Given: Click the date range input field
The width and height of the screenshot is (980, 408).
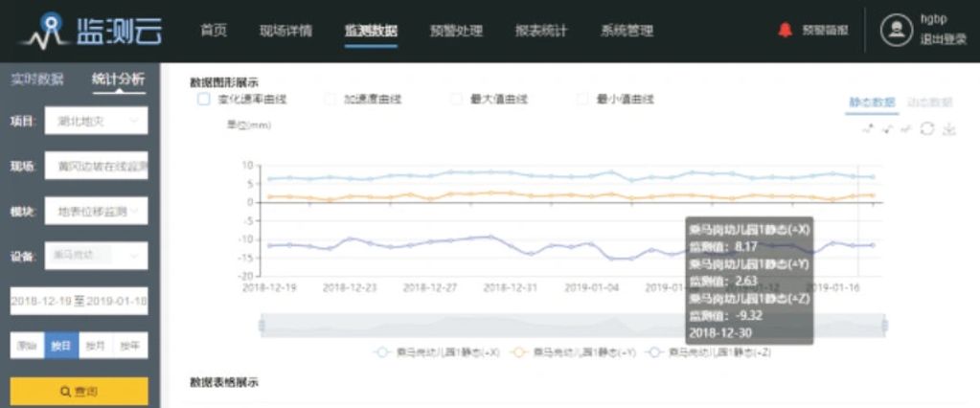Looking at the screenshot, I should [80, 302].
